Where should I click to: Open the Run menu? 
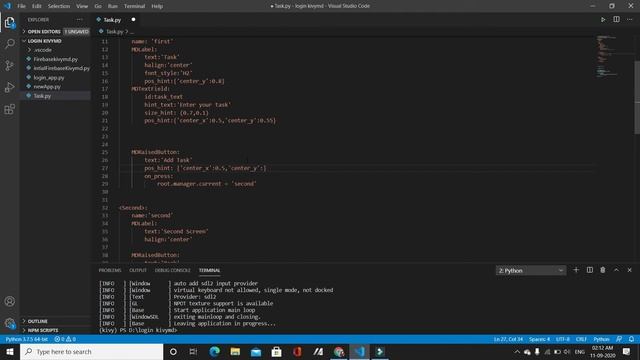point(113,6)
